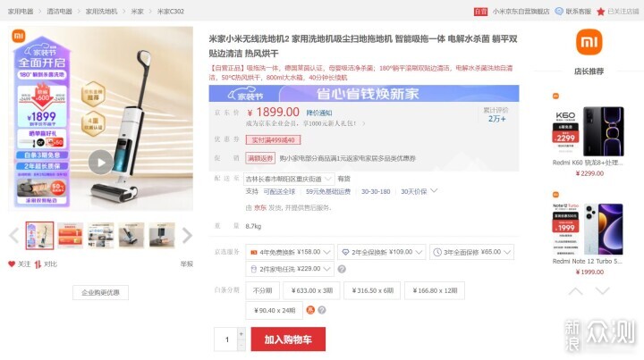
Task: Expand the 3年全面保修 ¥65.00 dropdown
Action: [x=471, y=252]
